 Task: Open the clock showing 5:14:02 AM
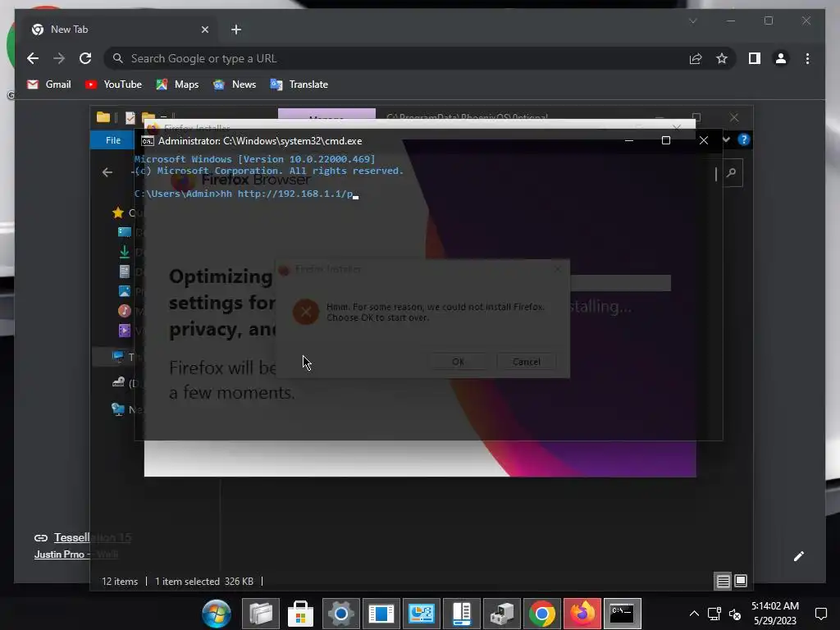(774, 614)
